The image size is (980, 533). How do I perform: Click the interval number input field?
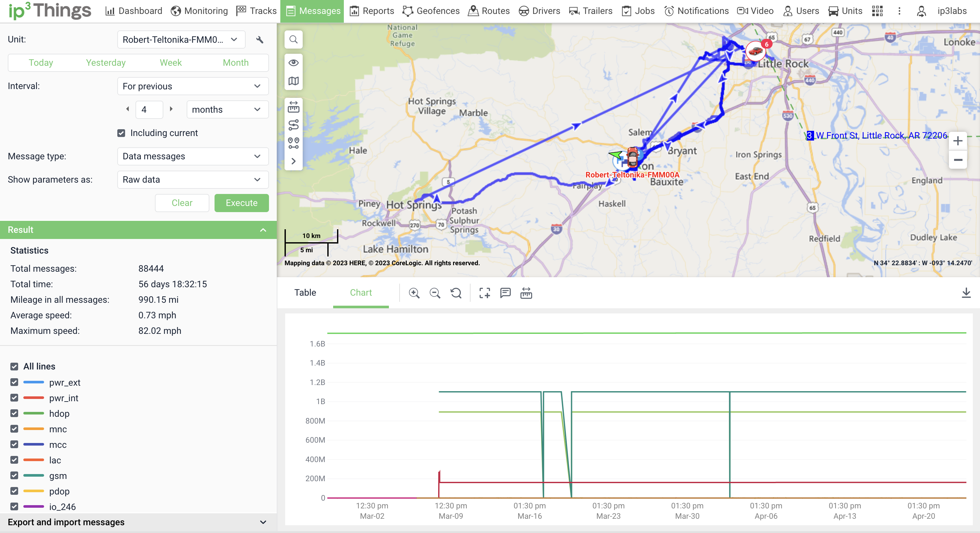point(149,109)
